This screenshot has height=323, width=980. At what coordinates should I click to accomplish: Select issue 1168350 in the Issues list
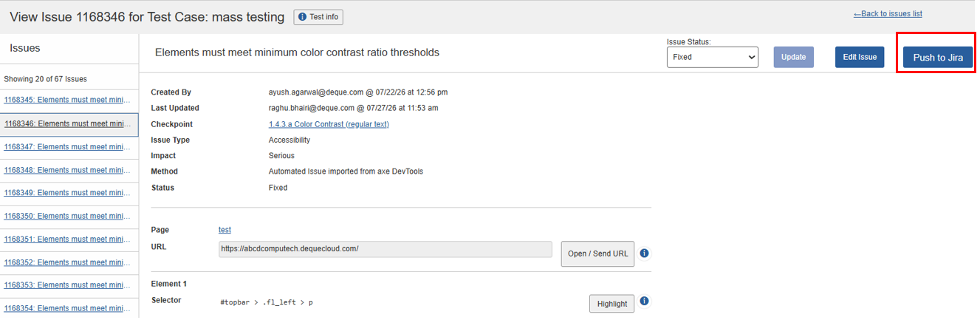click(x=67, y=216)
